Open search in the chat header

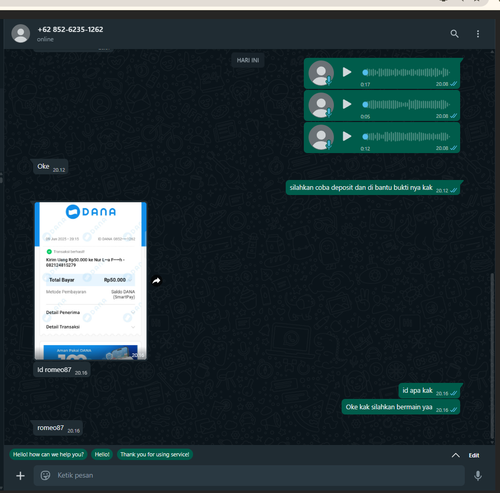(x=454, y=34)
